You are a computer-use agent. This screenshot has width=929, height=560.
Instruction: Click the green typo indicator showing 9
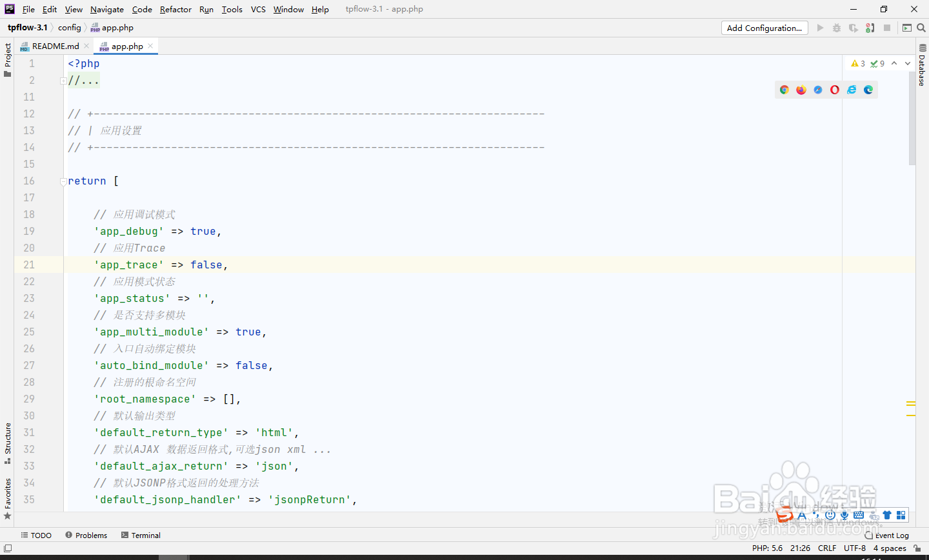click(877, 63)
